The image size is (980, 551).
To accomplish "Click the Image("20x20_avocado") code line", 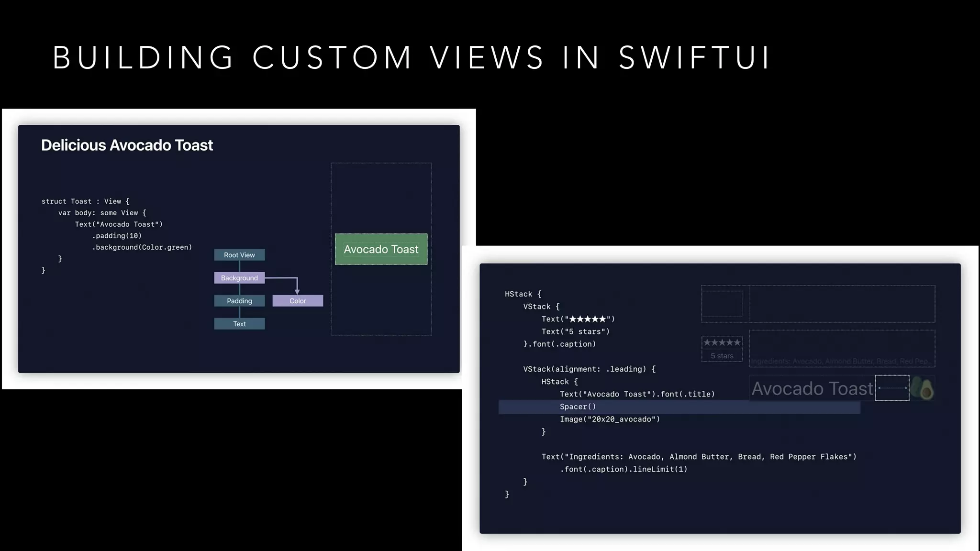I will tap(610, 419).
